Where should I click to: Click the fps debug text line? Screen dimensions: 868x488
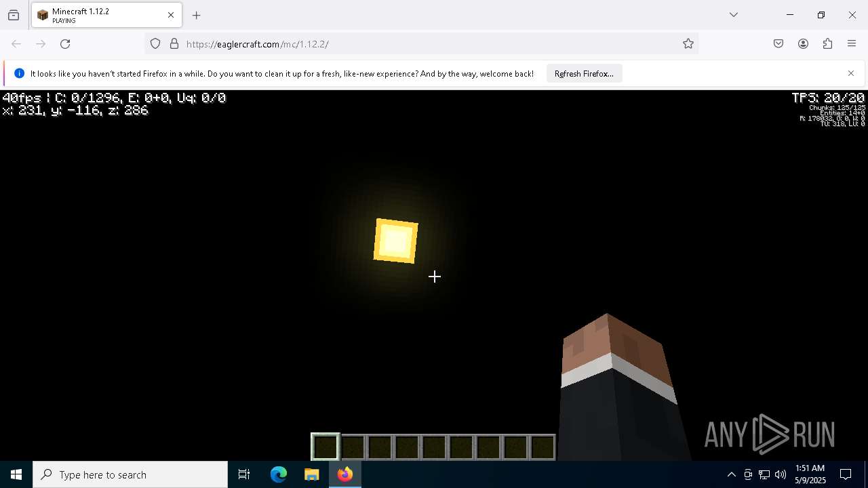114,98
